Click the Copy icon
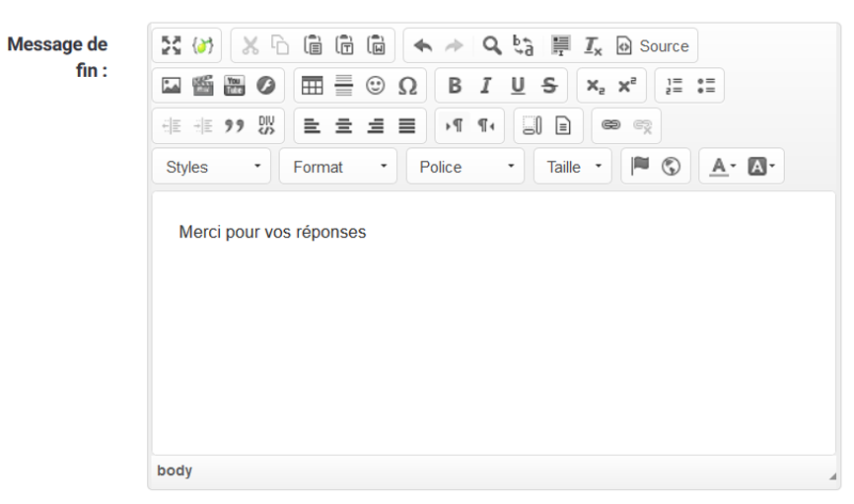This screenshot has height=504, width=854. (x=281, y=45)
